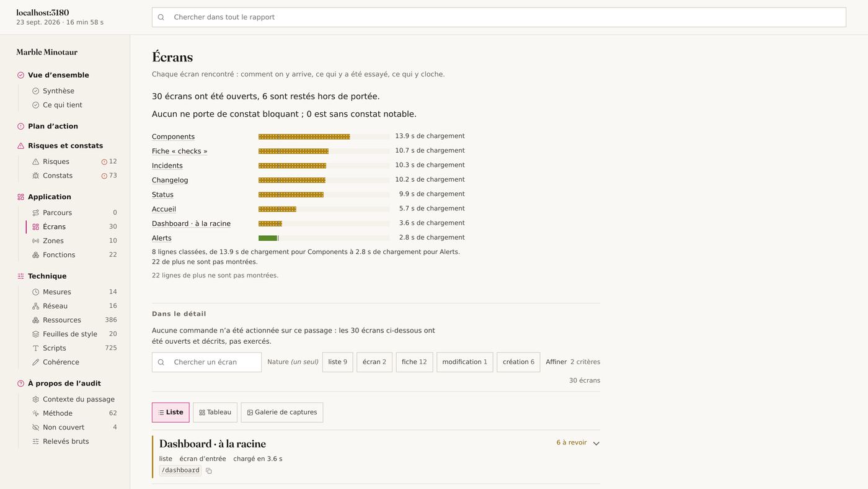
Task: Expand the Dashboard · à la racine entry chevron
Action: (596, 444)
